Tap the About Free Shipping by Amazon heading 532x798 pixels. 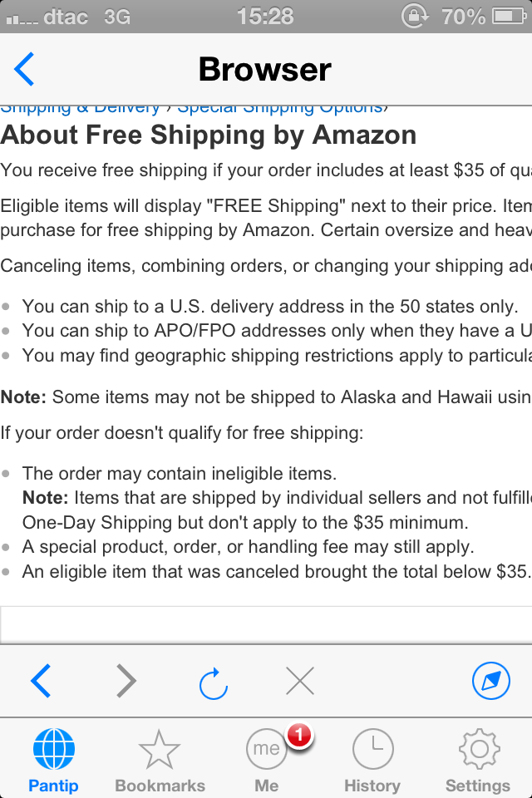point(209,135)
